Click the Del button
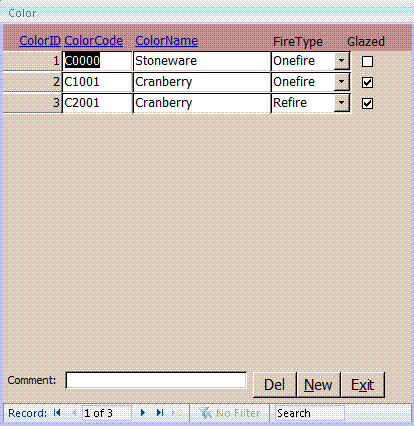 coord(274,385)
